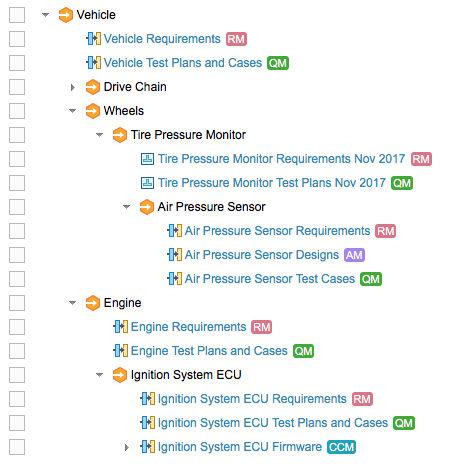
Task: Click the Drive Chain orange component icon
Action: pyautogui.click(x=92, y=87)
